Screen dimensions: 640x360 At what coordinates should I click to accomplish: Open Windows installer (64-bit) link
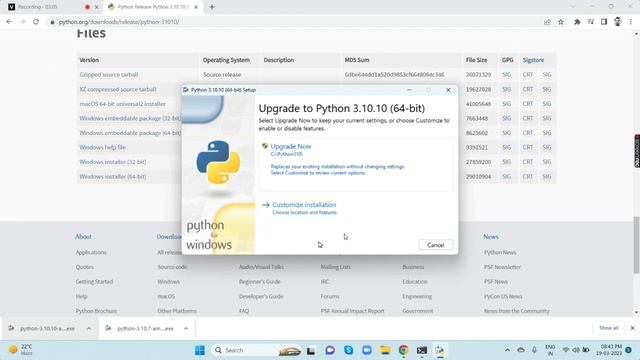point(113,177)
